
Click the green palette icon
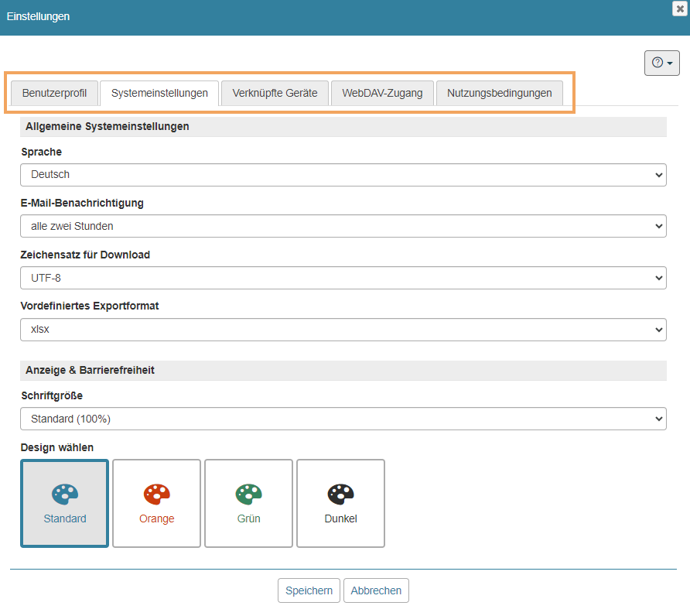click(248, 494)
